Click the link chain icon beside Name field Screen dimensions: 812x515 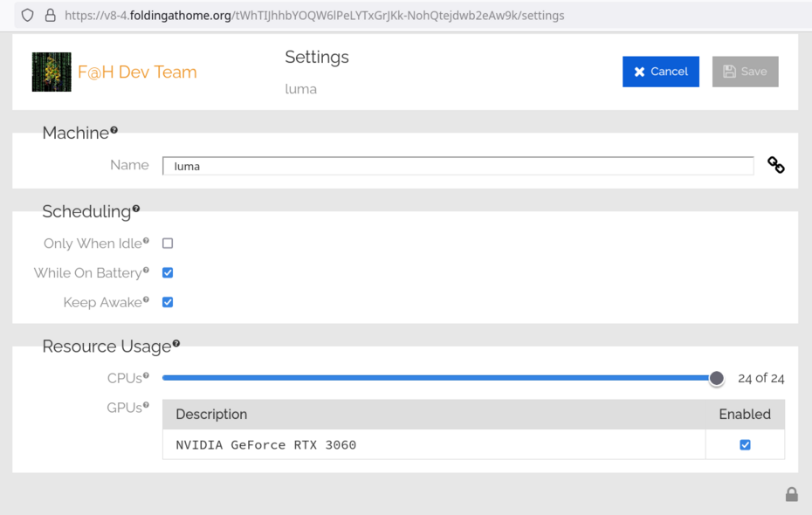pyautogui.click(x=775, y=165)
